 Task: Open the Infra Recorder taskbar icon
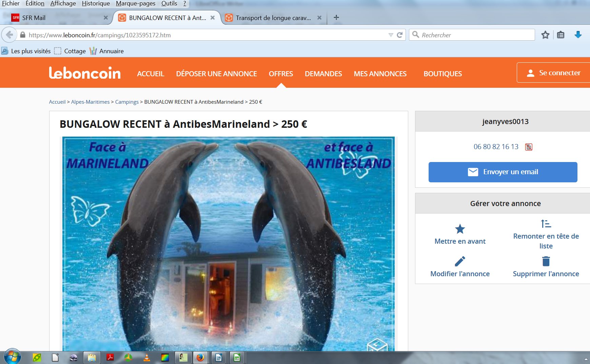[x=73, y=358]
